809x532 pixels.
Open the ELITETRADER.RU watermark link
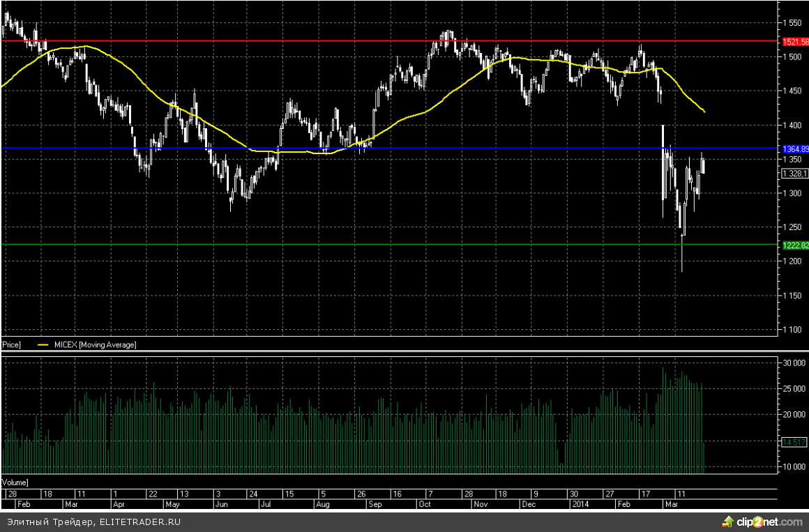pos(139,522)
